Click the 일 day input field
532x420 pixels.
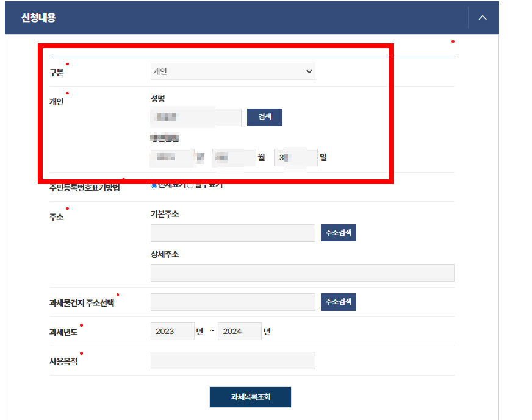coord(295,157)
